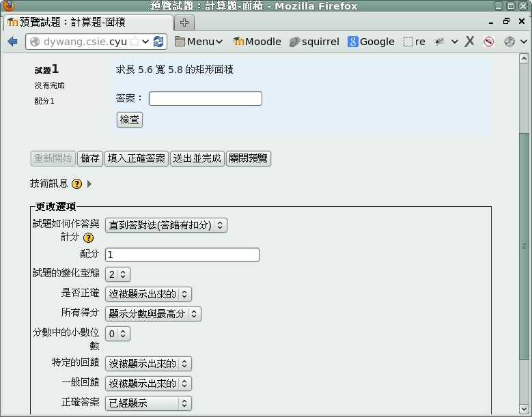
Task: Open the squirrel bookmark
Action: pyautogui.click(x=314, y=42)
